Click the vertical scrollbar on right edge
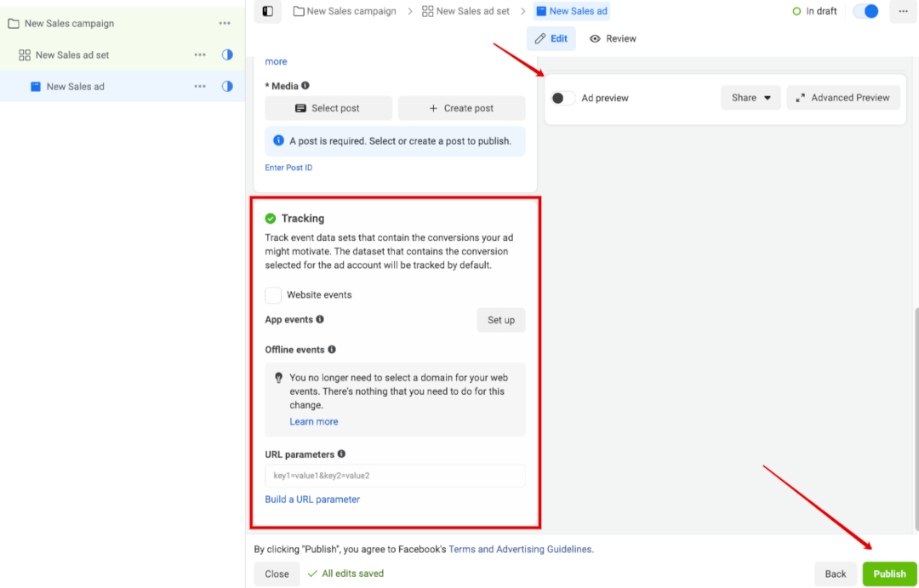Image resolution: width=919 pixels, height=588 pixels. click(x=916, y=418)
